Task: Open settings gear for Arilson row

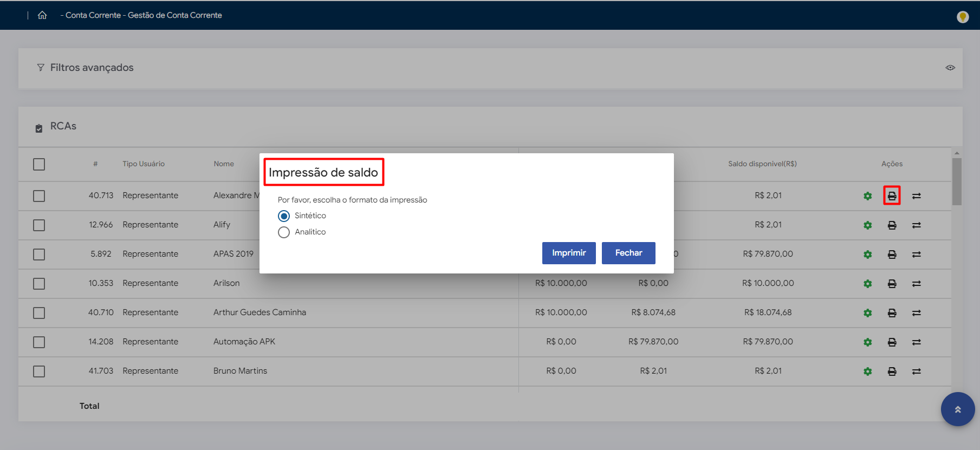Action: click(x=867, y=284)
